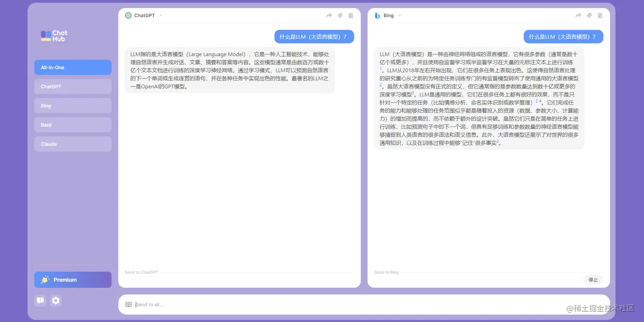Expand the ChatGPT bot switcher arrow
The image size is (644, 322).
(161, 16)
